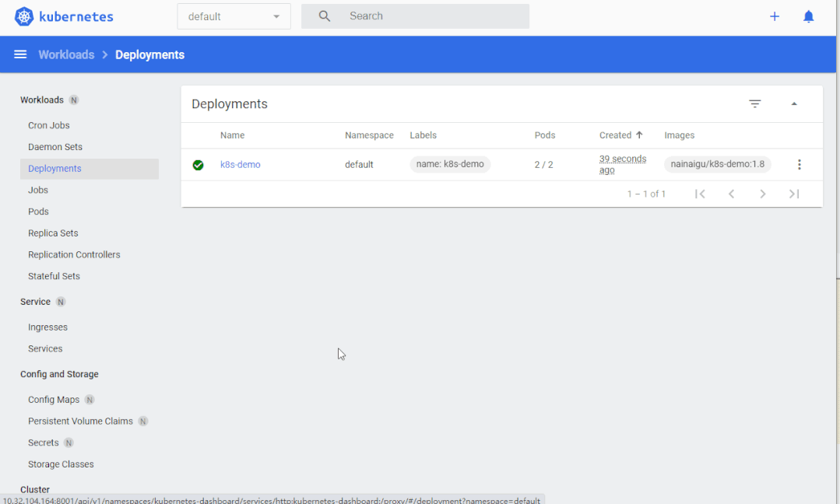This screenshot has height=504, width=840.
Task: Open the notifications bell
Action: 809,16
